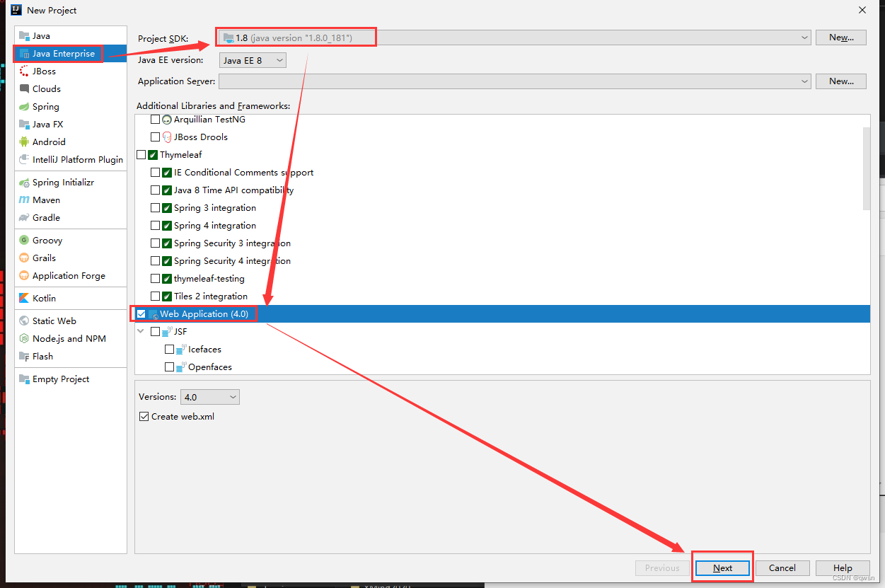The image size is (885, 588).
Task: Click the Flash folder icon
Action: (x=25, y=356)
